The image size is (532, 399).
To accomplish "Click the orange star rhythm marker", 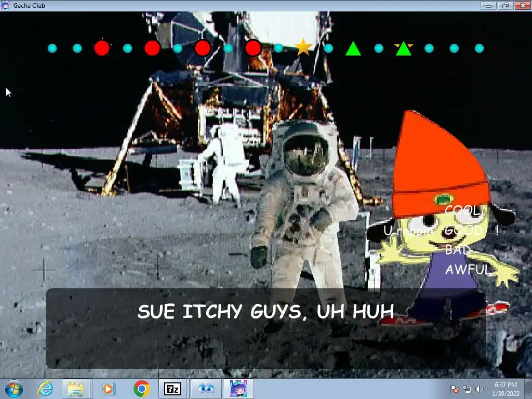I will (x=303, y=47).
